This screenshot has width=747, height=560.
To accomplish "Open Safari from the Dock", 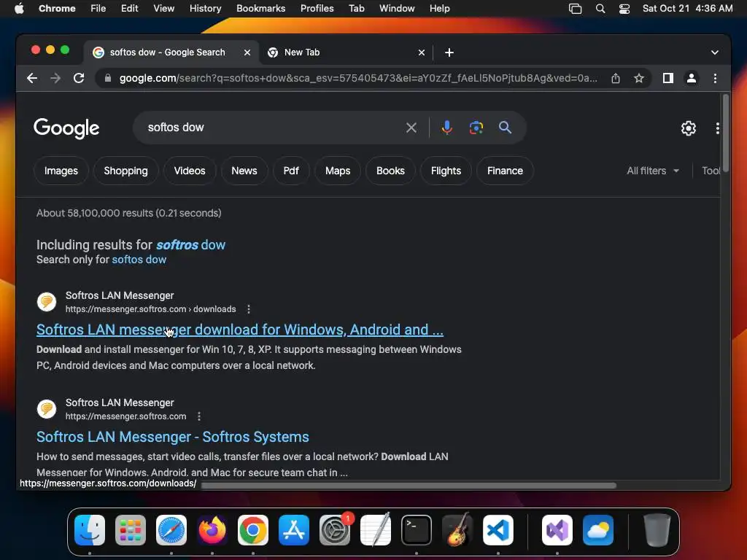I will (171, 530).
